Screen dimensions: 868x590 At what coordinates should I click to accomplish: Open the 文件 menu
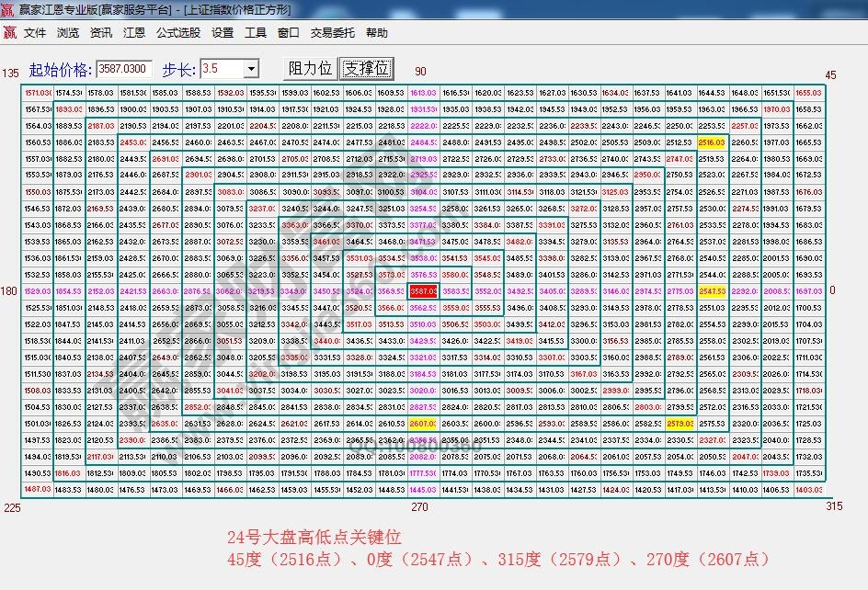[x=33, y=32]
